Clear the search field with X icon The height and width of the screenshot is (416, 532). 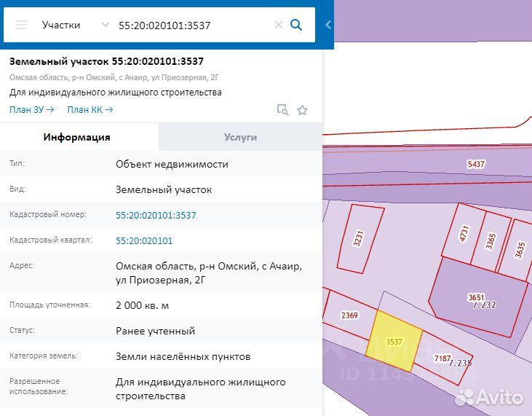[x=279, y=25]
